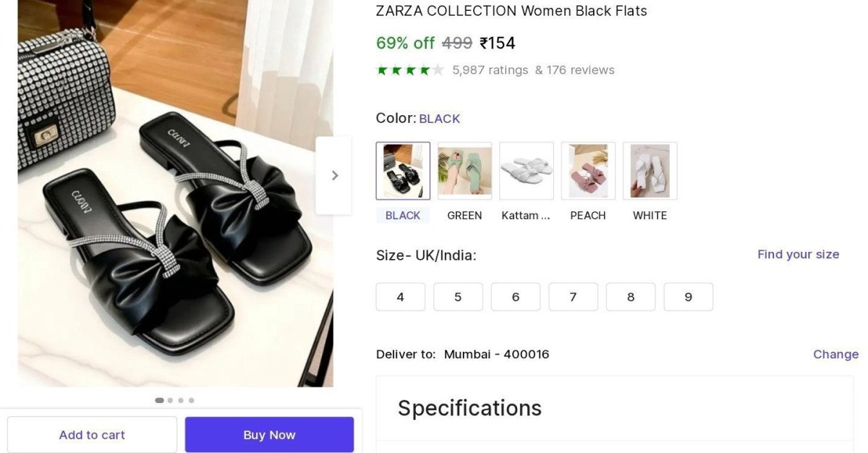Viewport: 868px width, 453px height.
Task: Change the delivery pincode
Action: tap(835, 354)
